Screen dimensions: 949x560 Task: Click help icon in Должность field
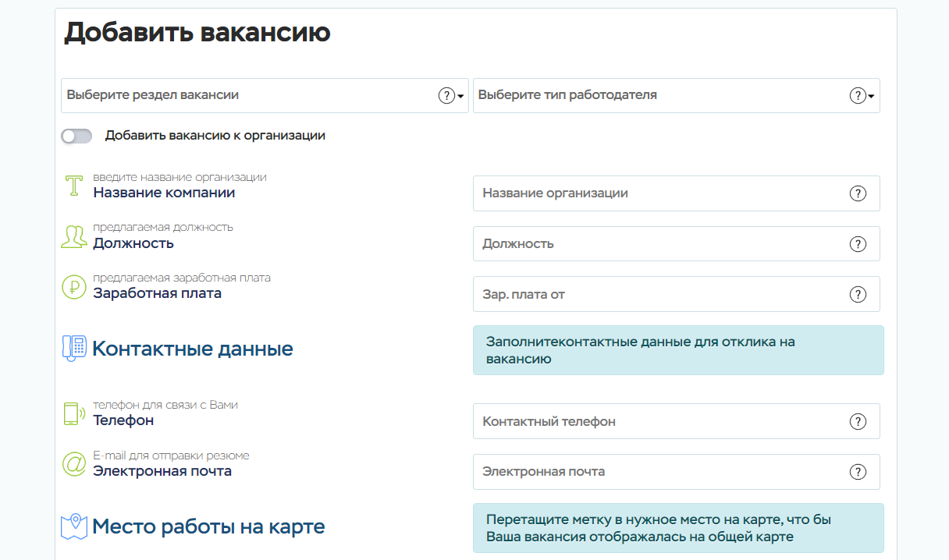(858, 244)
